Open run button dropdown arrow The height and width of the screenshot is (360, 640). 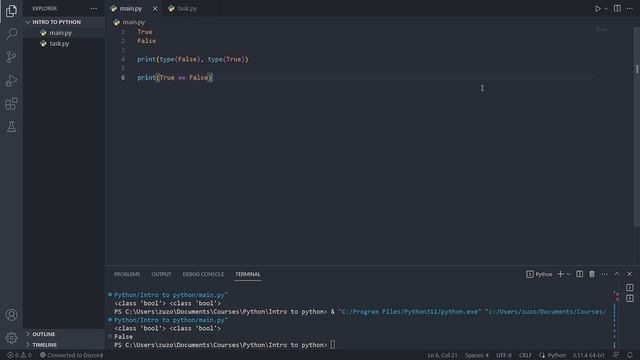point(606,9)
